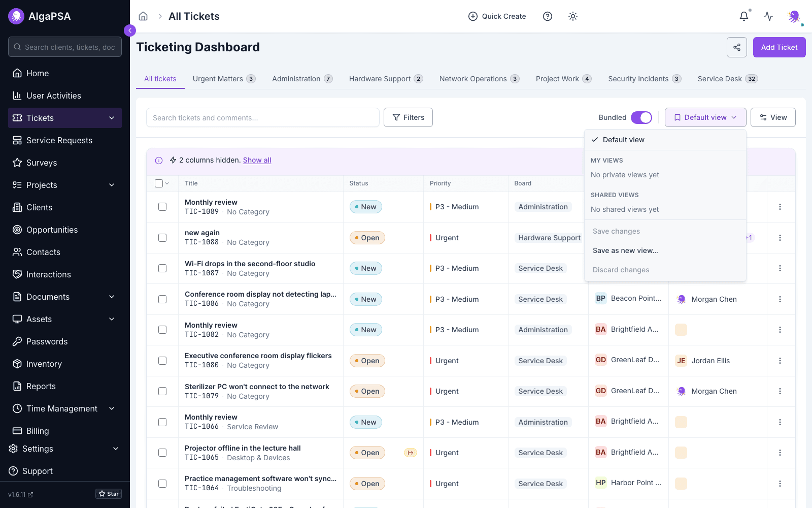Open Opportunities in the sidebar
812x508 pixels.
(65, 230)
